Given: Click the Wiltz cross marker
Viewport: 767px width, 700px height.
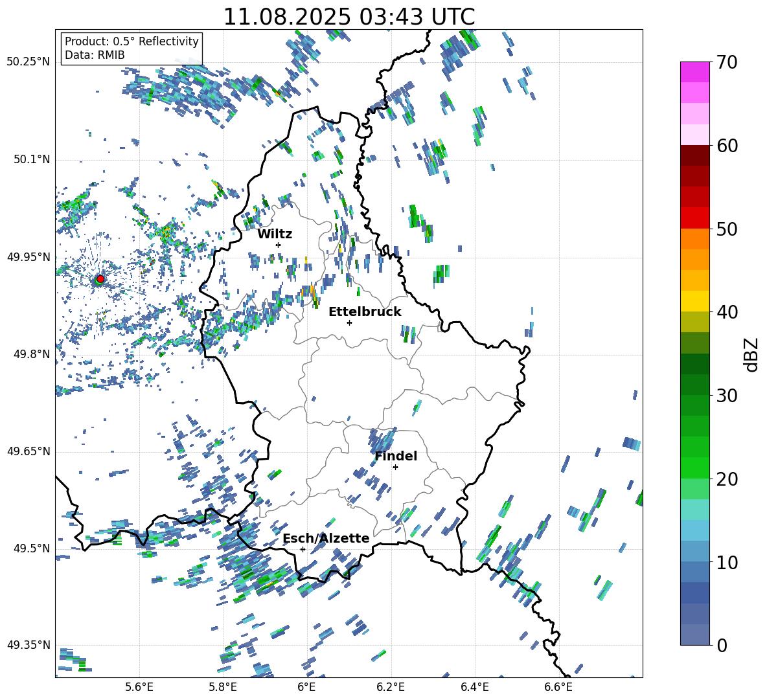Looking at the screenshot, I should [279, 245].
